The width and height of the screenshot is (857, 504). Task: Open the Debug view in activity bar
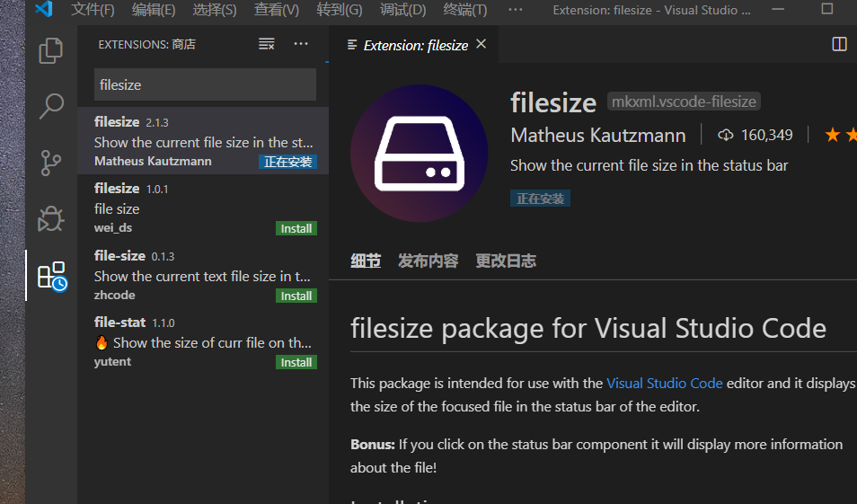pyautogui.click(x=51, y=219)
